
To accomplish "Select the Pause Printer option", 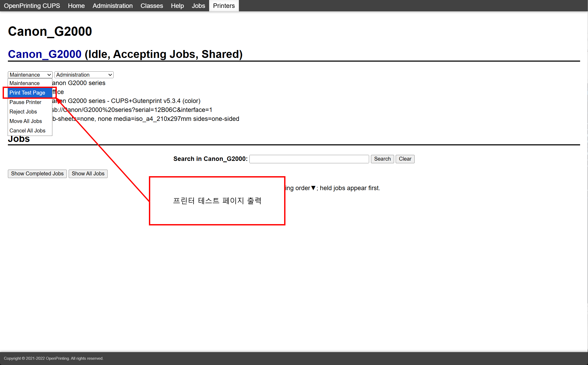I will point(25,102).
